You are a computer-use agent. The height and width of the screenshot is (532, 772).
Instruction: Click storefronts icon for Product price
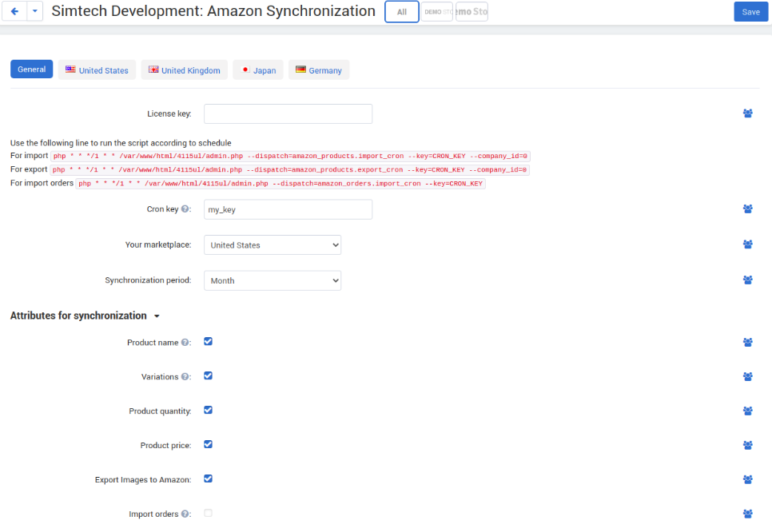tap(747, 446)
